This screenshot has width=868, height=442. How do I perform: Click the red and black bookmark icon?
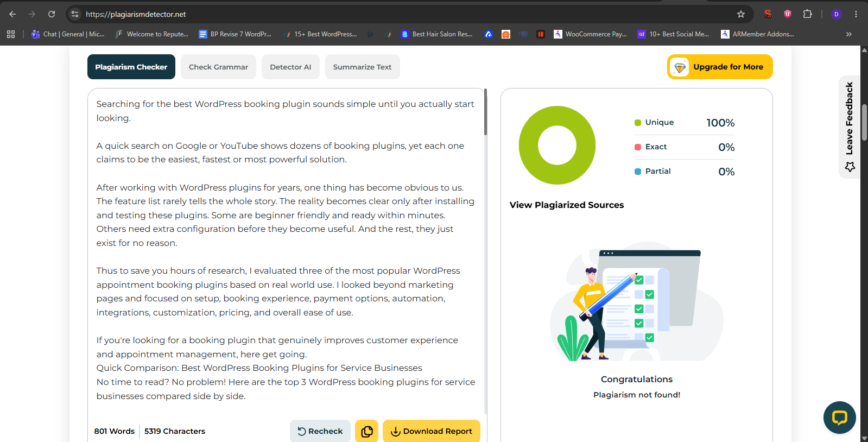[541, 34]
